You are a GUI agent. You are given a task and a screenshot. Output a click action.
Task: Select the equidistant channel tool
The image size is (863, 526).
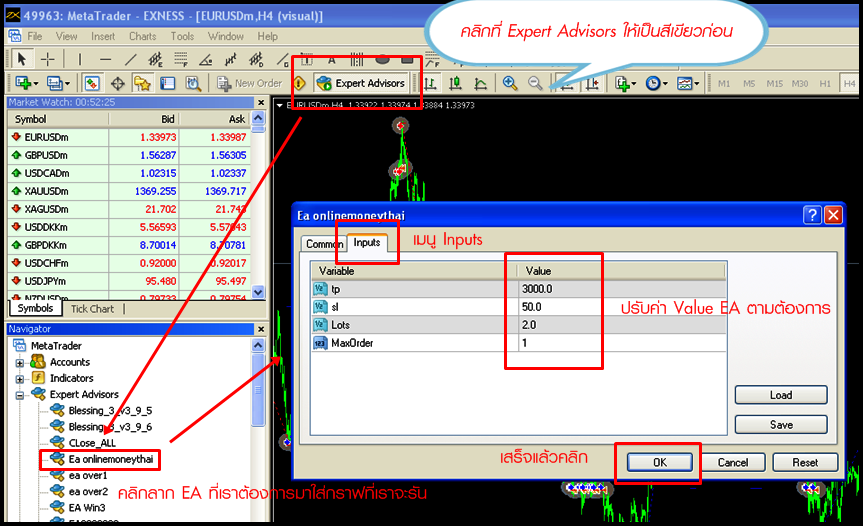pyautogui.click(x=155, y=59)
